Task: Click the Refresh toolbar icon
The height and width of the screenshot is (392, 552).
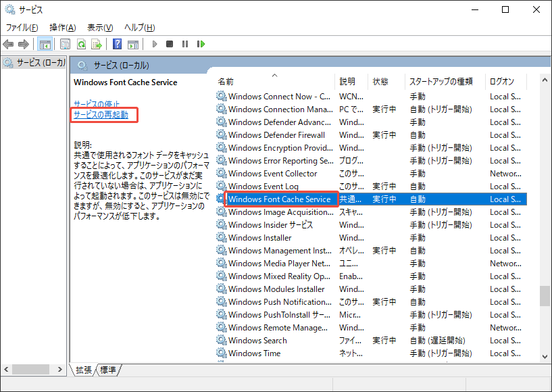Action: (81, 44)
